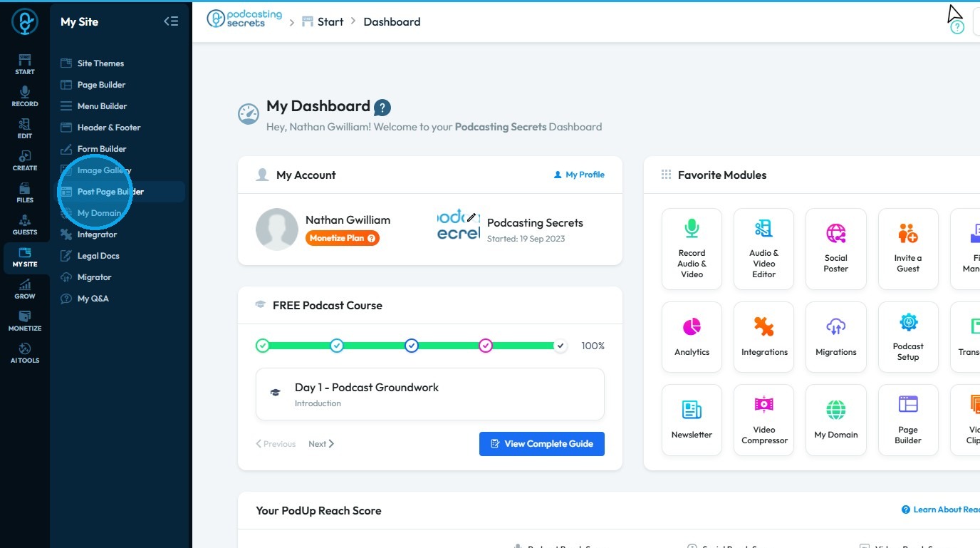Collapse the My Site side panel
The height and width of the screenshot is (548, 980).
point(171,21)
